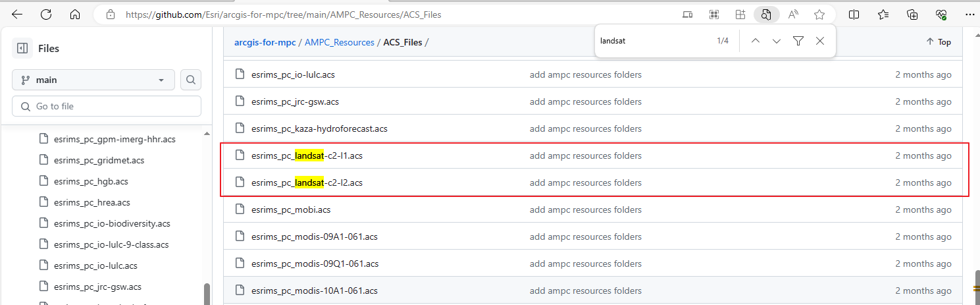
Task: Open commit message for mobi.acs row
Action: pos(586,209)
